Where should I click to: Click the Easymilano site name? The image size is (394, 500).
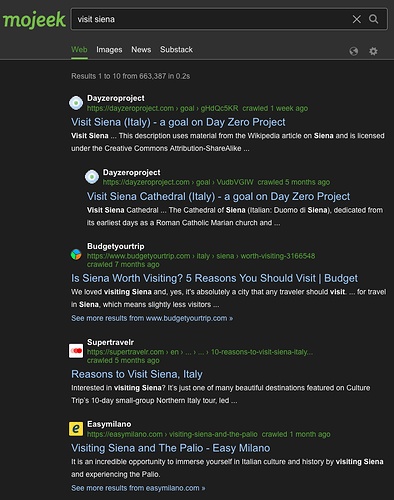click(109, 424)
